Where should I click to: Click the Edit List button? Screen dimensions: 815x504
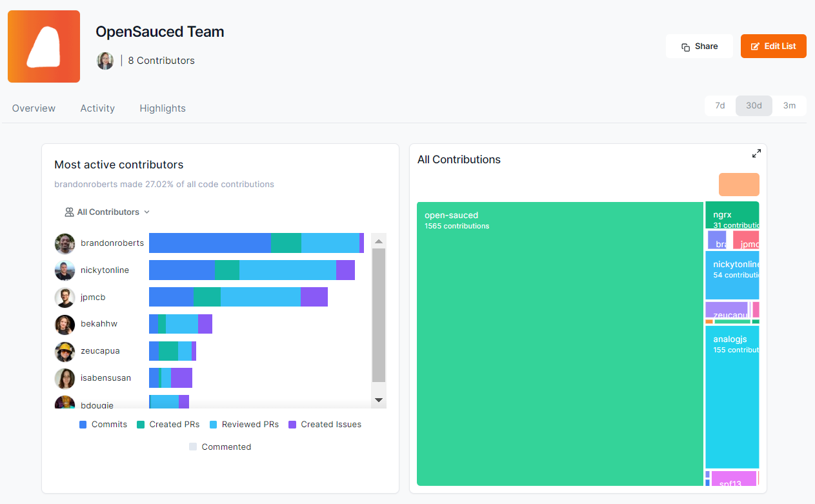(x=773, y=46)
